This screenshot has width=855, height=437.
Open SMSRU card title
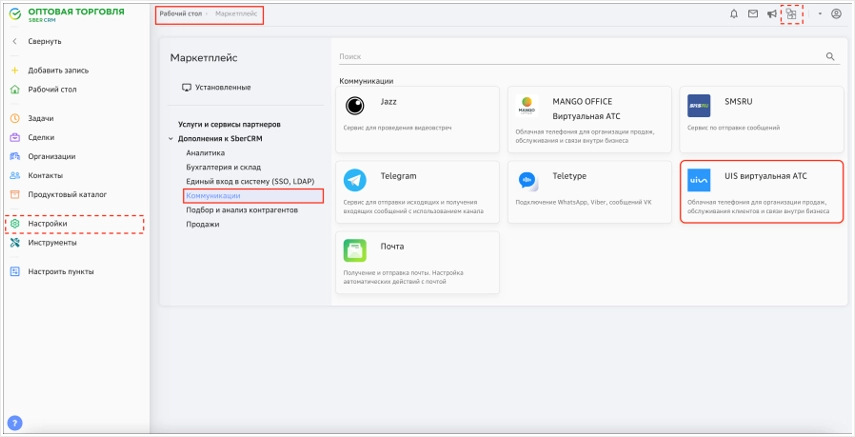(738, 101)
